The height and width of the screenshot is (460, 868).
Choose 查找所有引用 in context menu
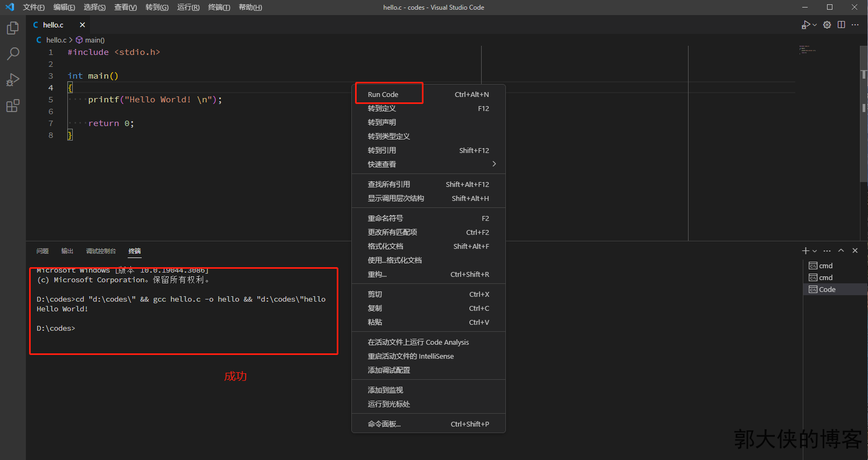coord(428,184)
